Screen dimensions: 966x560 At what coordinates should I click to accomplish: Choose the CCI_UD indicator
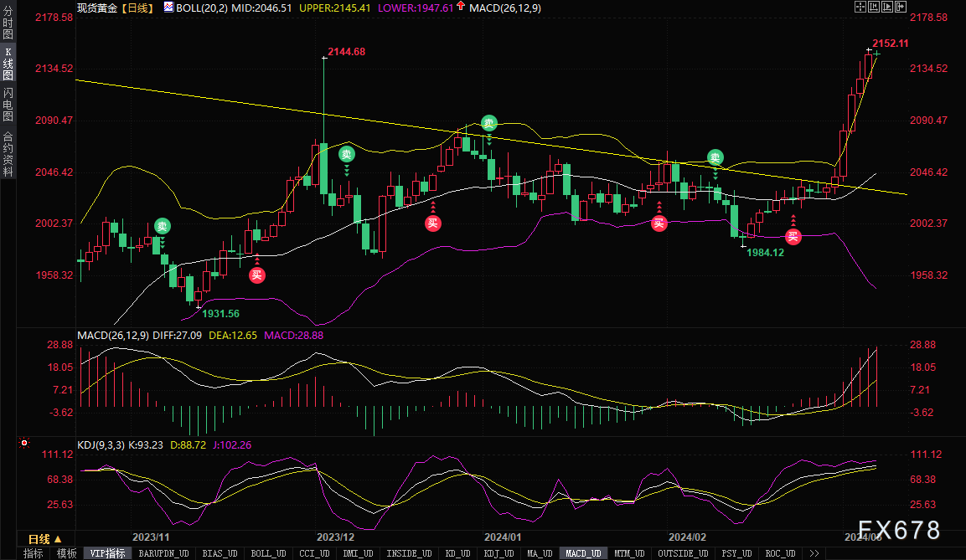point(314,553)
